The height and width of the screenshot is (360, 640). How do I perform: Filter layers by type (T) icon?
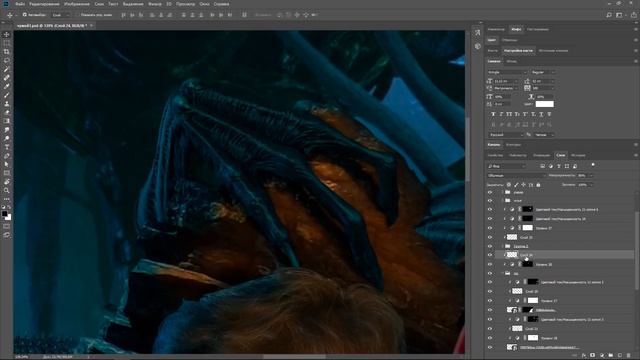559,166
